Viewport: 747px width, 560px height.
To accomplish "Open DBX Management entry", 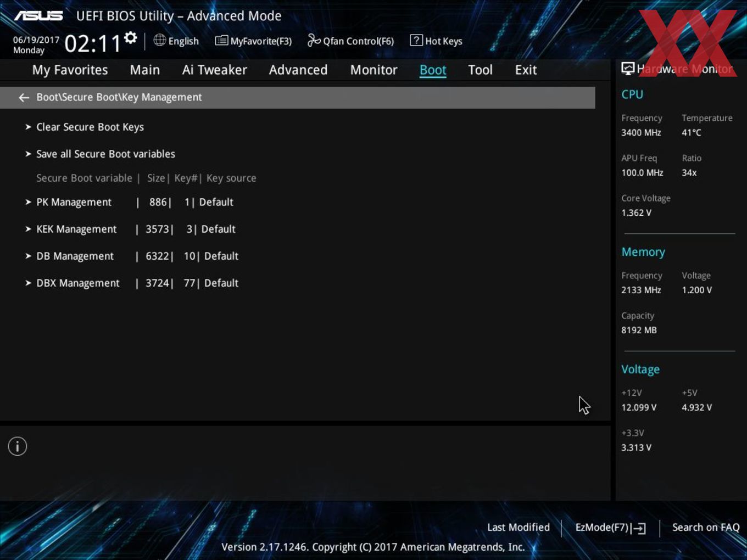I will pos(78,283).
